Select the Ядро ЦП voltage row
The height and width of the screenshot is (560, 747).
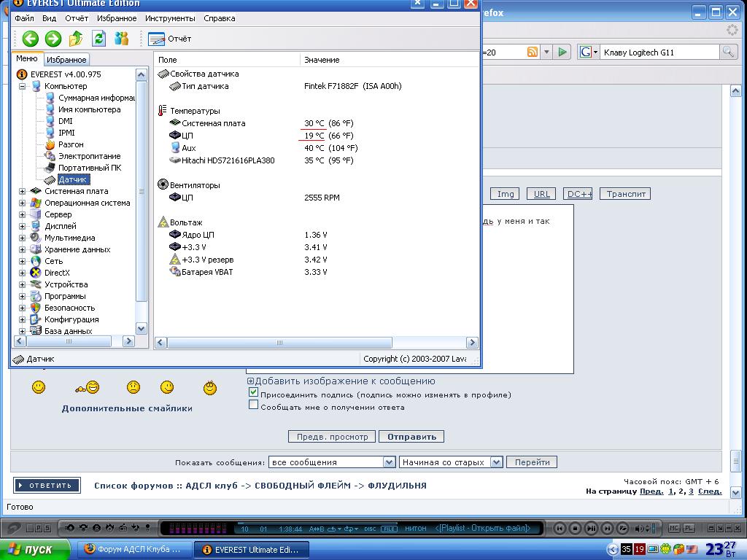pyautogui.click(x=248, y=235)
